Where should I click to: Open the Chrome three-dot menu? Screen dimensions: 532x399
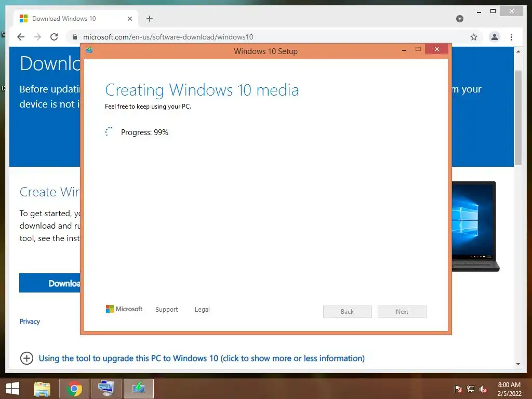point(511,37)
